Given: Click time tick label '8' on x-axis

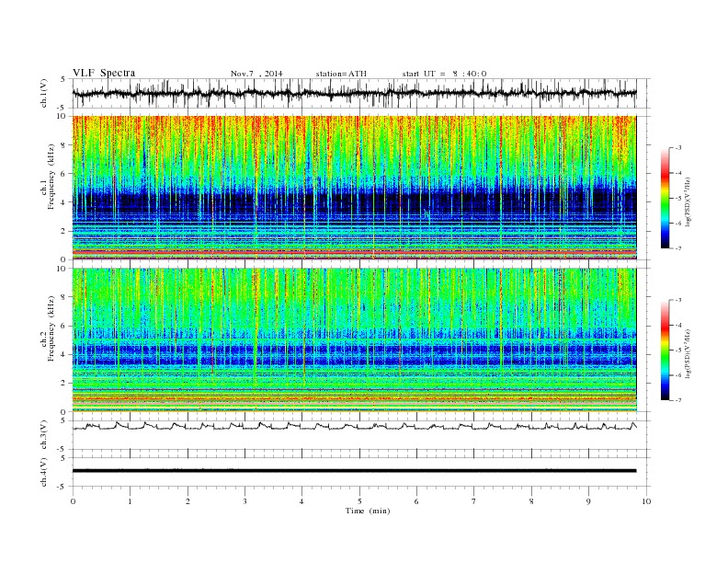Looking at the screenshot, I should click(x=531, y=501).
